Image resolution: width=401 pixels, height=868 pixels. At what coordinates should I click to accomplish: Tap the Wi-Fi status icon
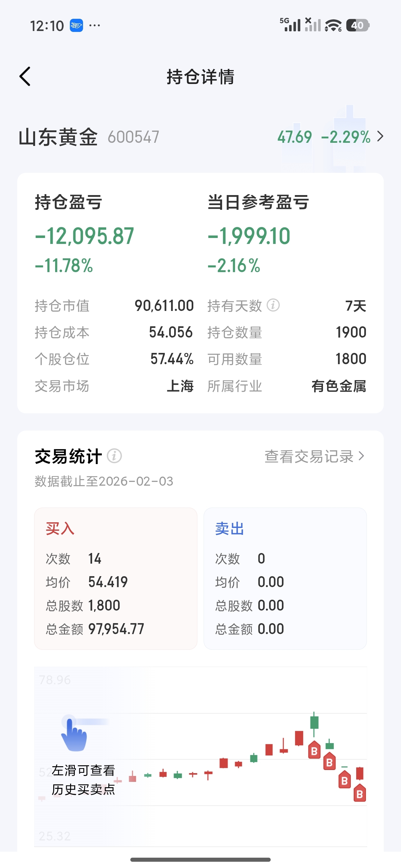[333, 26]
